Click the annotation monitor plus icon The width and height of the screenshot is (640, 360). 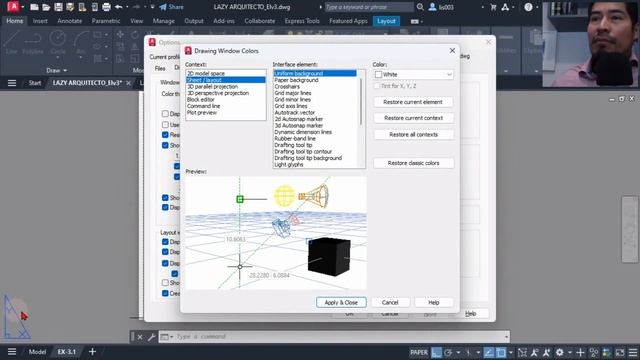(580, 352)
